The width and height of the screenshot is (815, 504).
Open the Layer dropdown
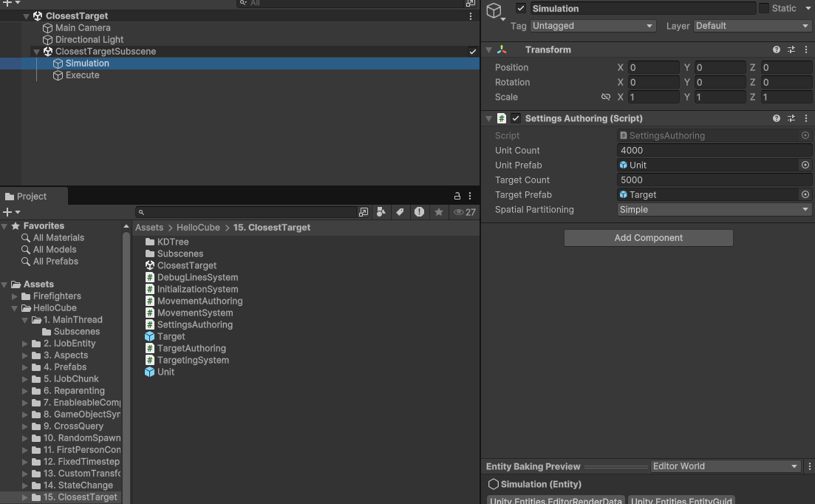pyautogui.click(x=753, y=26)
